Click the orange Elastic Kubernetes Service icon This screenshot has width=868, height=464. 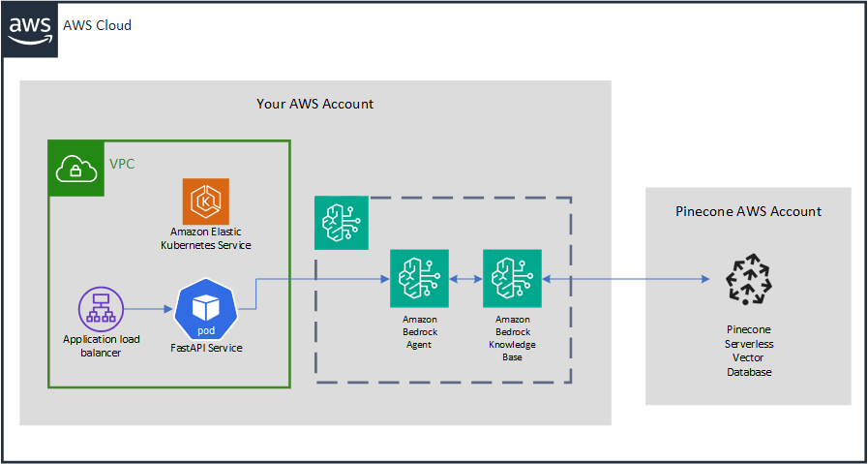tap(205, 201)
